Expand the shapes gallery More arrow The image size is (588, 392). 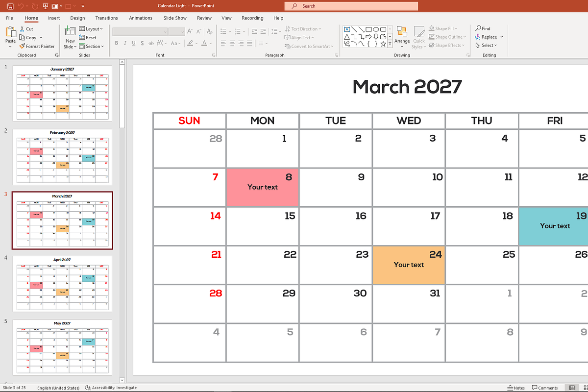pos(390,44)
